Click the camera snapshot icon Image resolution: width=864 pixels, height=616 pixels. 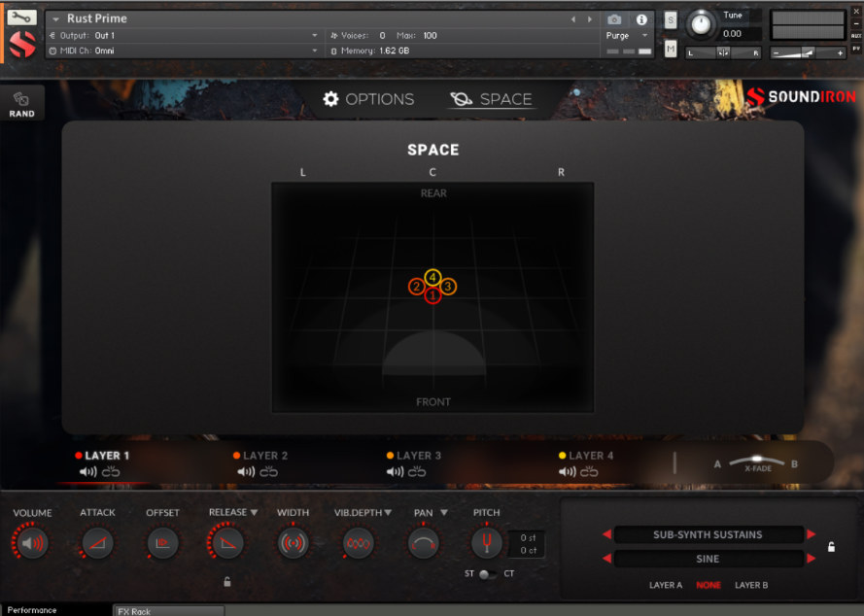pyautogui.click(x=613, y=17)
